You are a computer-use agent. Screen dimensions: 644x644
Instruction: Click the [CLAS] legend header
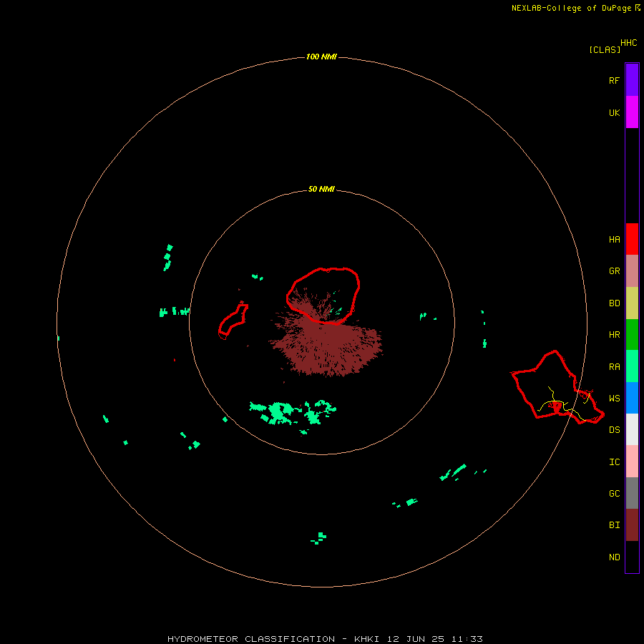tap(605, 49)
